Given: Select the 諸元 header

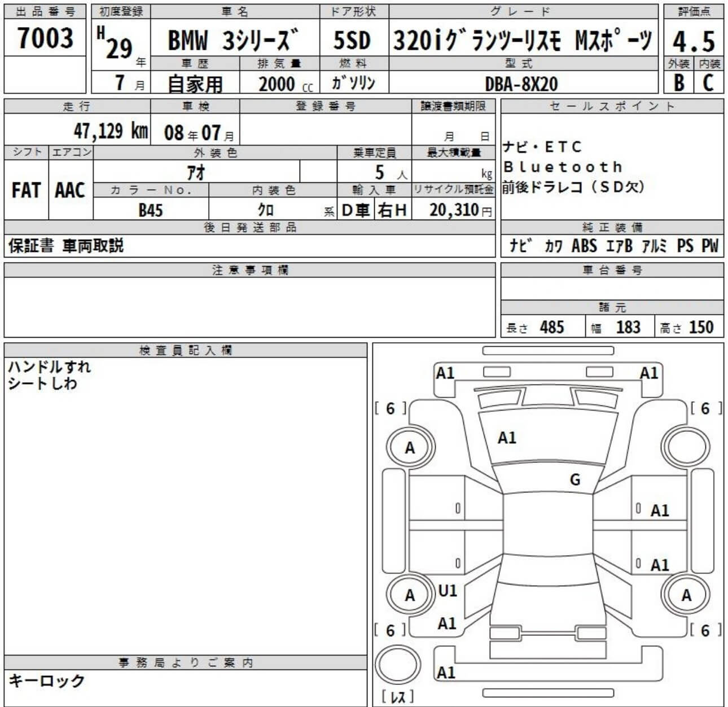Looking at the screenshot, I should (x=612, y=308).
